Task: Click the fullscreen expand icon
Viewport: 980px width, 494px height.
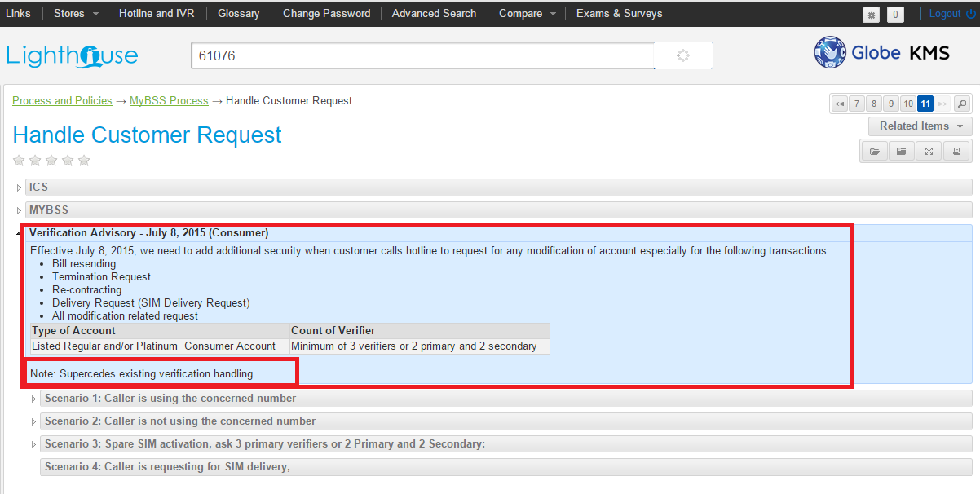Action: 929,152
